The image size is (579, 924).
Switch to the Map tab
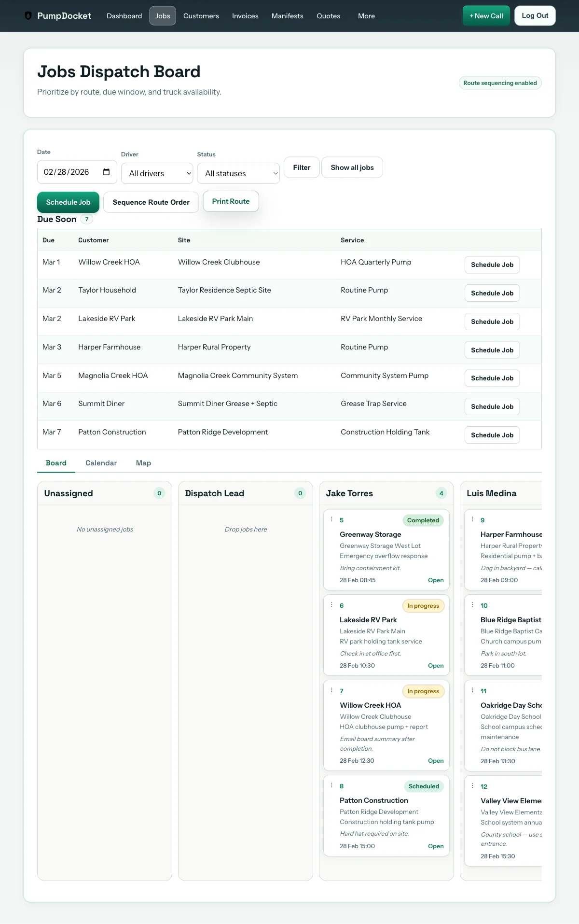[x=143, y=463]
